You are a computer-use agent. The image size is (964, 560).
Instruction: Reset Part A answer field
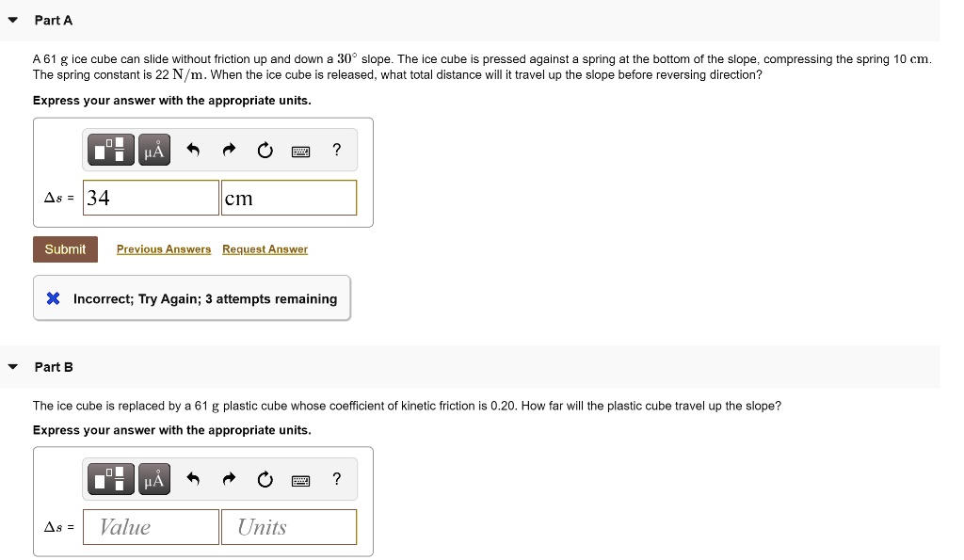(265, 150)
